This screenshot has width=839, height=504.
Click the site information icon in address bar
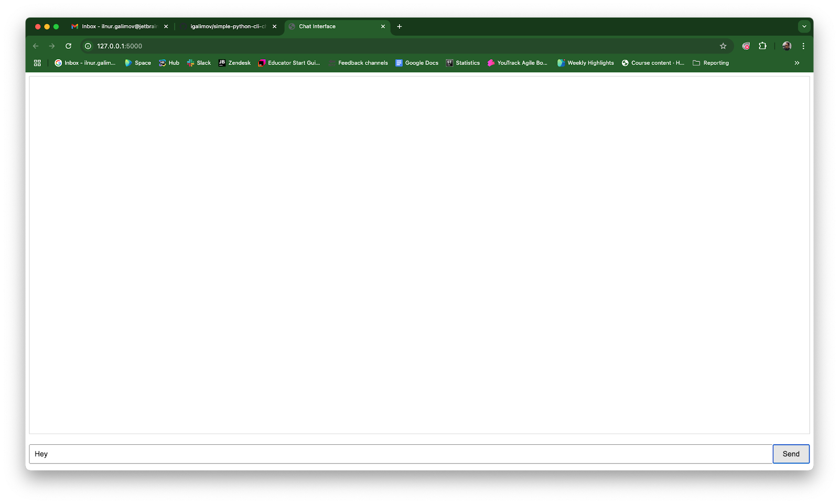tap(88, 46)
